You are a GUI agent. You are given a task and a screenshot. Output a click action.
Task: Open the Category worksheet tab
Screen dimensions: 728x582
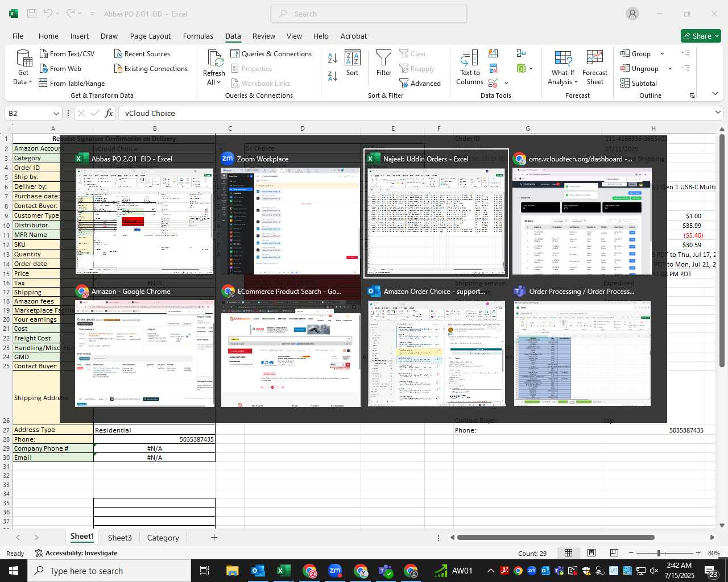pyautogui.click(x=163, y=538)
